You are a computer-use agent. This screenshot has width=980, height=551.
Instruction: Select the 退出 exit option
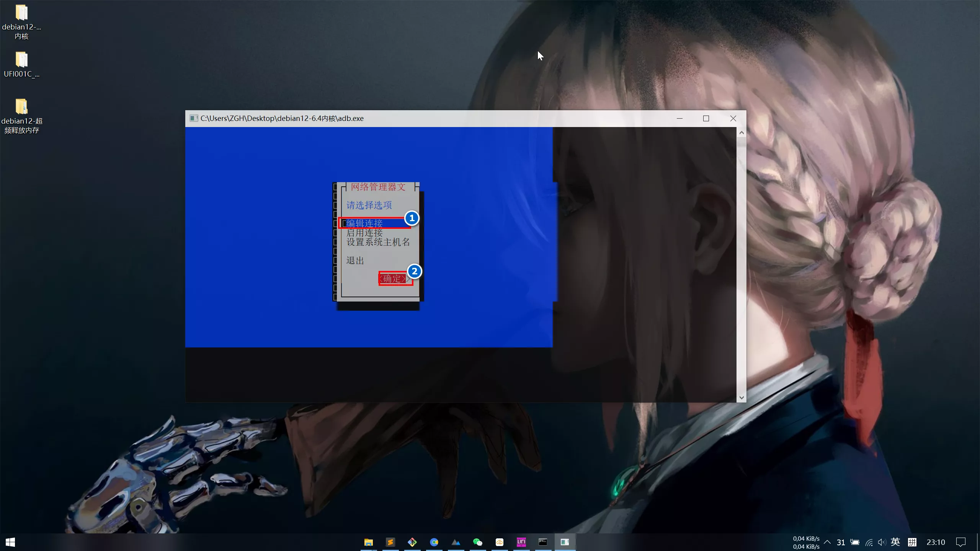pyautogui.click(x=355, y=261)
